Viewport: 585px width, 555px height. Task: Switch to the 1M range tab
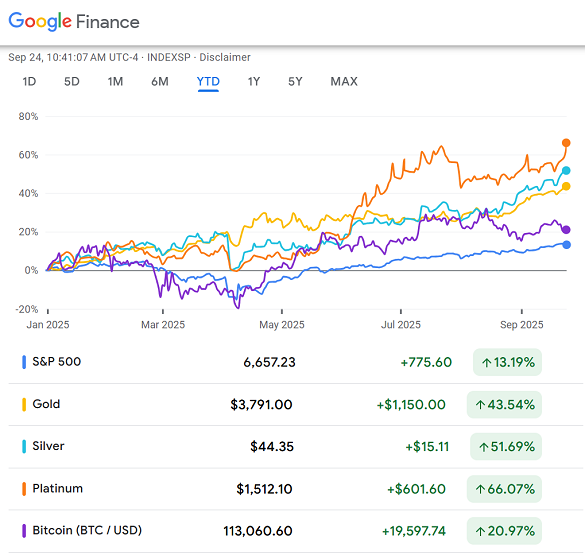click(x=115, y=81)
